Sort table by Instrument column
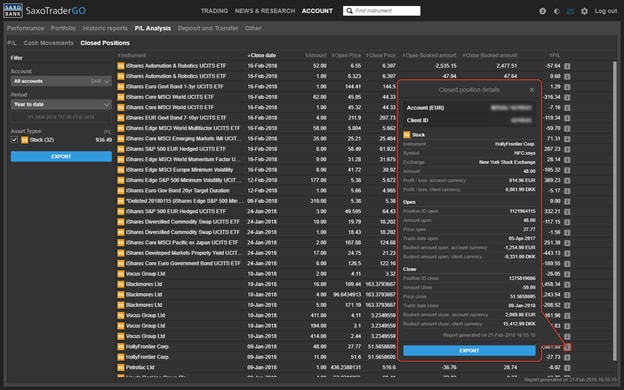This screenshot has width=624, height=390. [132, 55]
